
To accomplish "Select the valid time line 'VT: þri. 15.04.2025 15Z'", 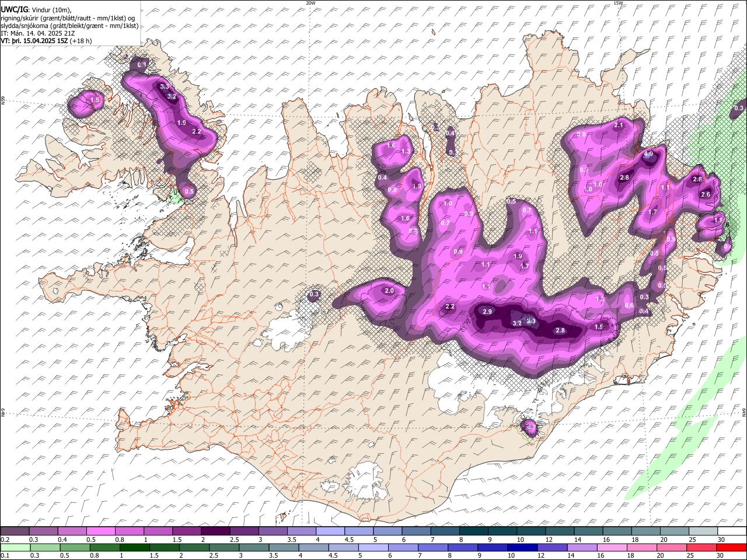I will [34, 41].
